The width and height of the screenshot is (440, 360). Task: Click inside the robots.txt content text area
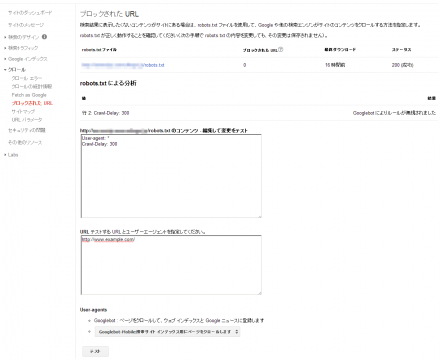(171, 176)
